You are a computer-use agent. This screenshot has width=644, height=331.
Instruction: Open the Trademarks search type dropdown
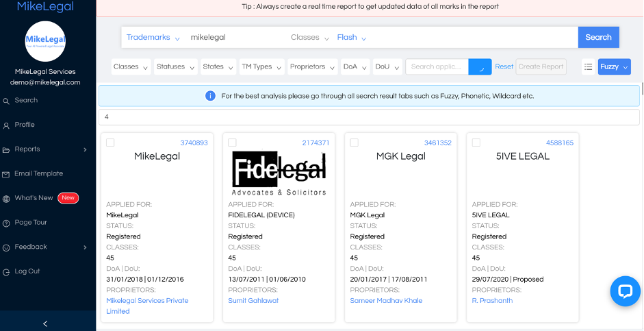pos(153,38)
